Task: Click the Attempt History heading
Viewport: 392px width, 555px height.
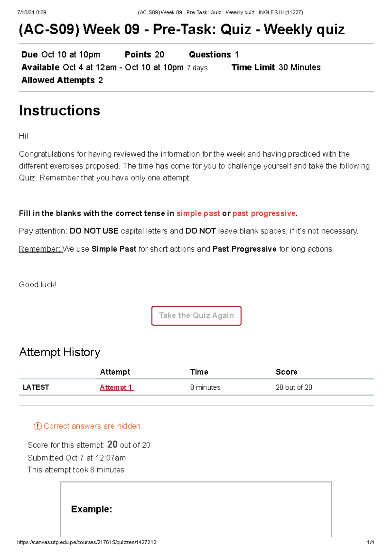Action: point(59,352)
